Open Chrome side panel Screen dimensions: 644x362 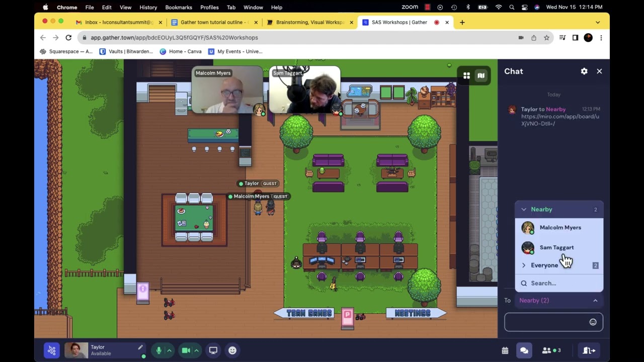coord(575,38)
